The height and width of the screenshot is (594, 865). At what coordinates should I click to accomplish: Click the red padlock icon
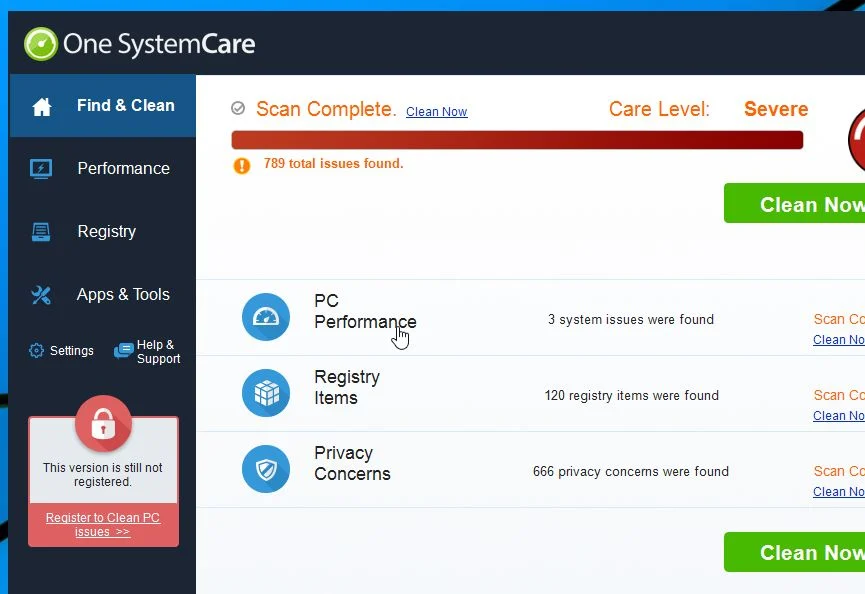point(103,424)
